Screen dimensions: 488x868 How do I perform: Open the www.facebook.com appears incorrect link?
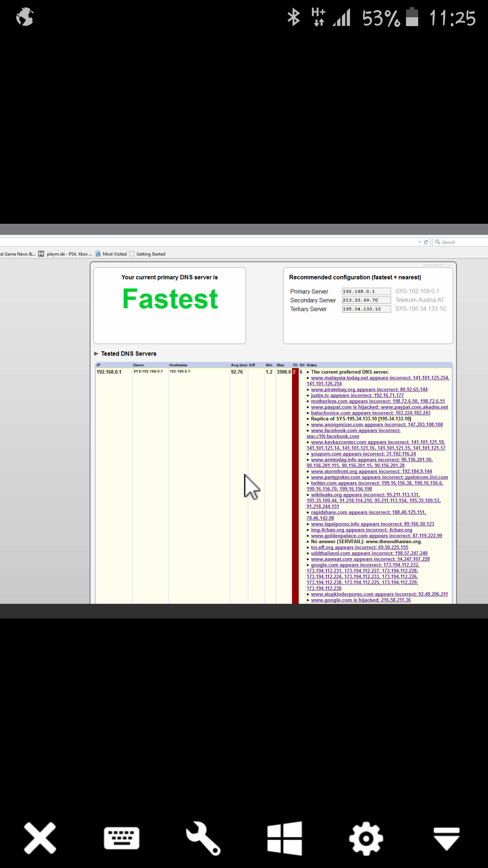pyautogui.click(x=355, y=431)
